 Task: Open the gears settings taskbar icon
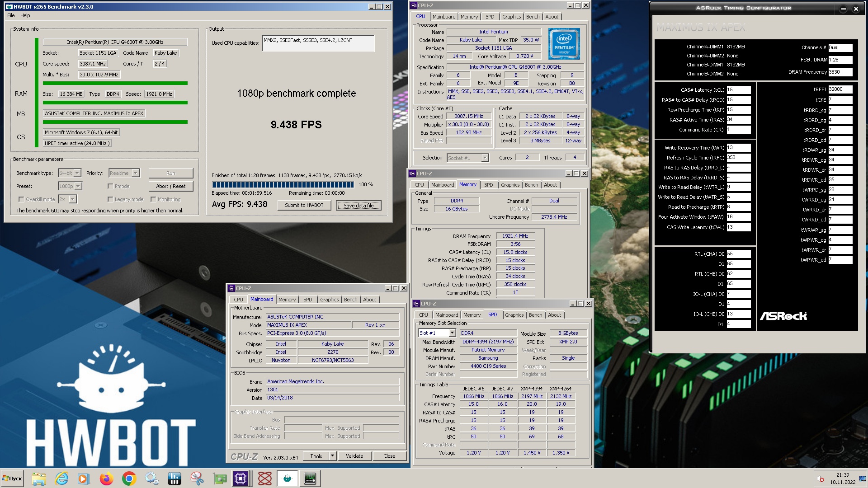152,479
